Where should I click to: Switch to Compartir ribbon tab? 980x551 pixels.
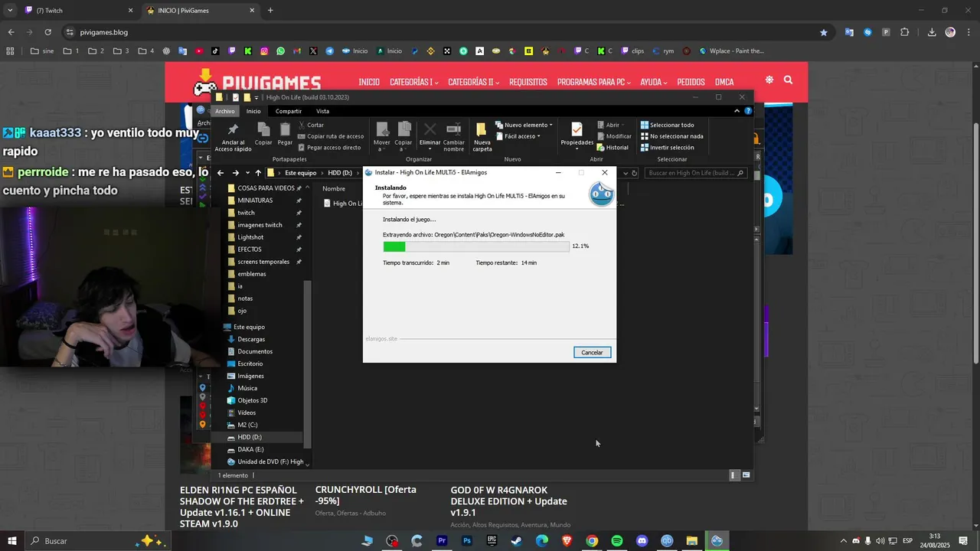coord(289,111)
